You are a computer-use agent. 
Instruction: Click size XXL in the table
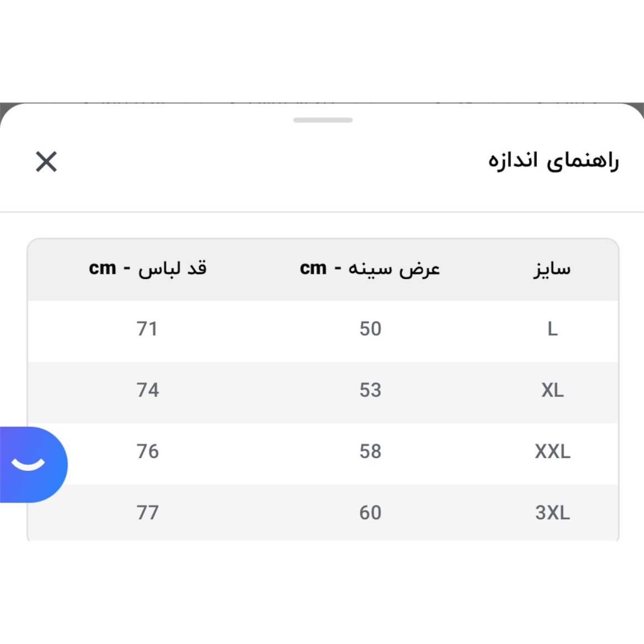point(552,452)
